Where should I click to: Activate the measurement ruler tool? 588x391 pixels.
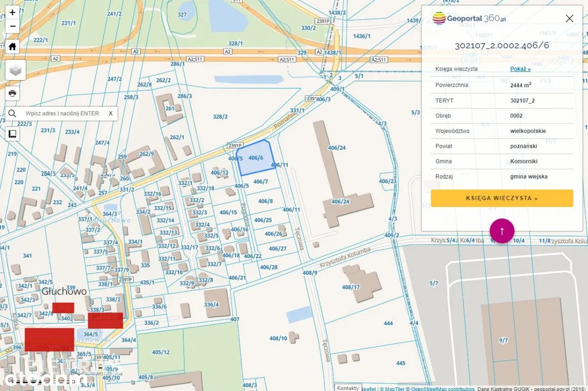pyautogui.click(x=12, y=133)
